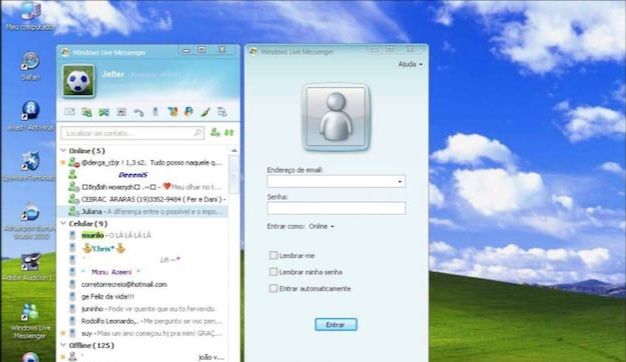Check the Entrar automaticamente checkbox
This screenshot has width=626, height=362.
(x=273, y=288)
